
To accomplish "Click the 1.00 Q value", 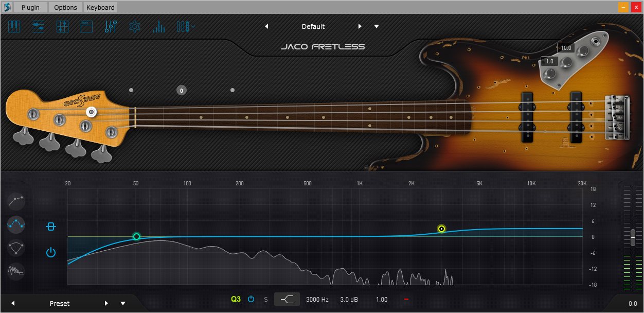I will [382, 299].
